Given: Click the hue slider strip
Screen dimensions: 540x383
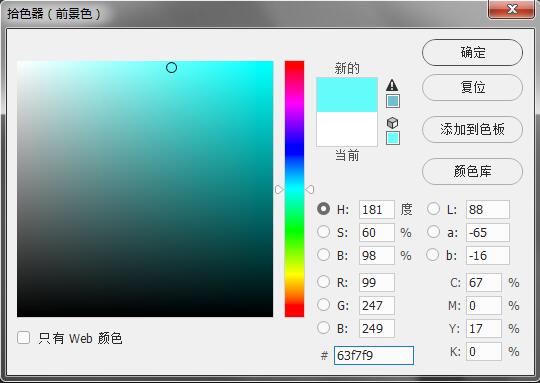Looking at the screenshot, I should (294, 189).
